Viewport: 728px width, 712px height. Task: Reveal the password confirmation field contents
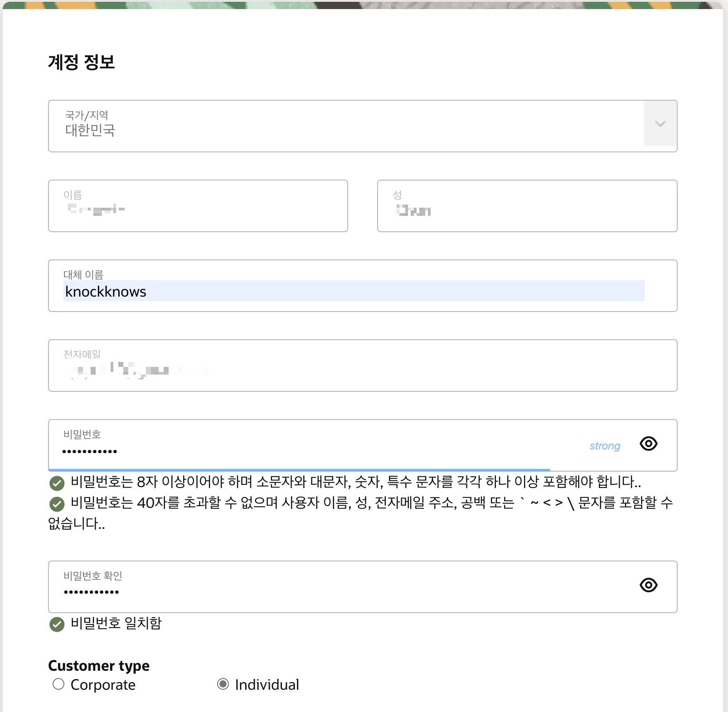648,585
